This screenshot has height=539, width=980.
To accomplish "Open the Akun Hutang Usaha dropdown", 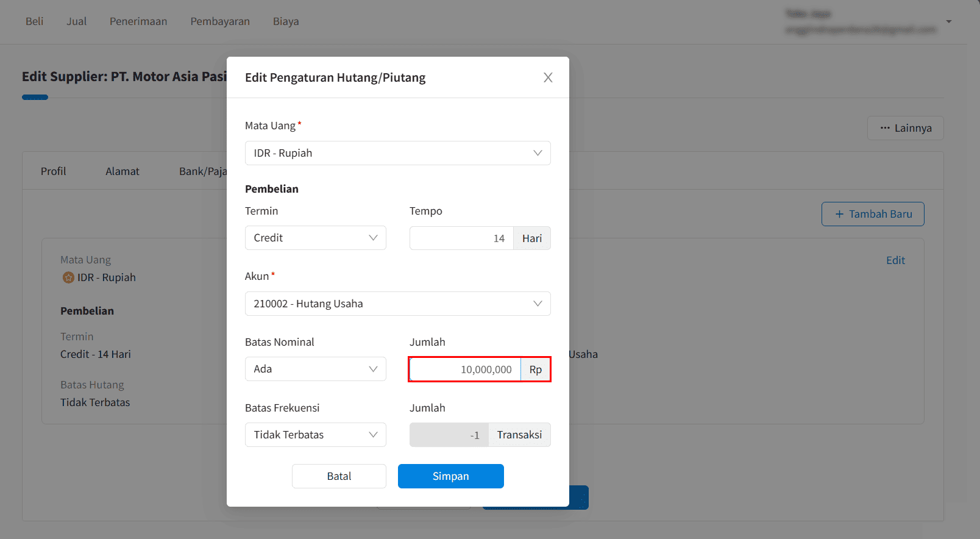I will (x=397, y=304).
